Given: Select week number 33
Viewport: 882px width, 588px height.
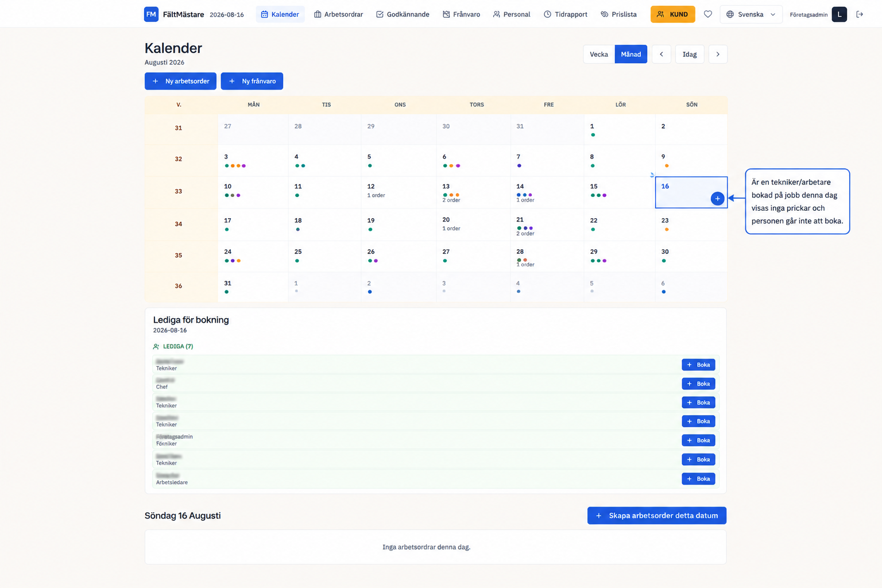Looking at the screenshot, I should point(179,191).
